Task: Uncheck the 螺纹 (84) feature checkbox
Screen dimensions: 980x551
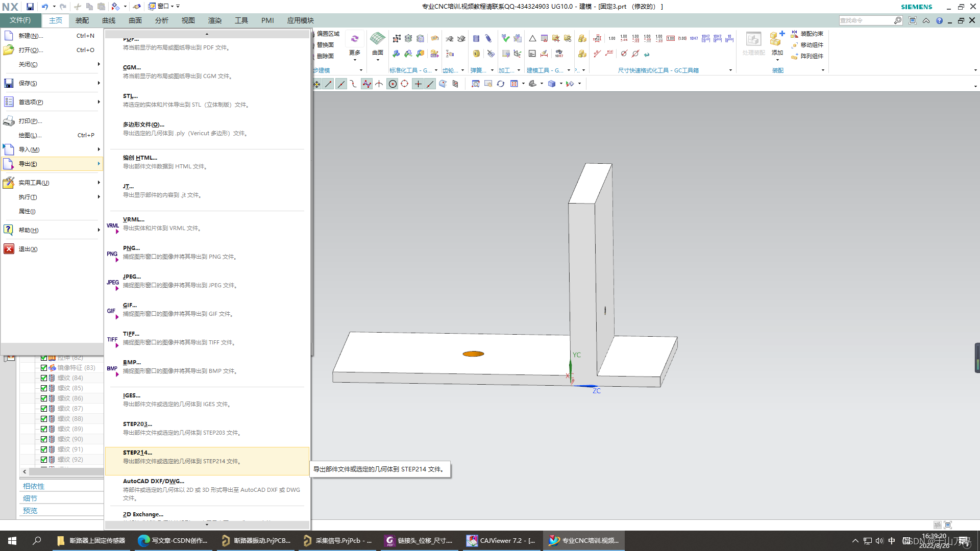Action: [44, 378]
